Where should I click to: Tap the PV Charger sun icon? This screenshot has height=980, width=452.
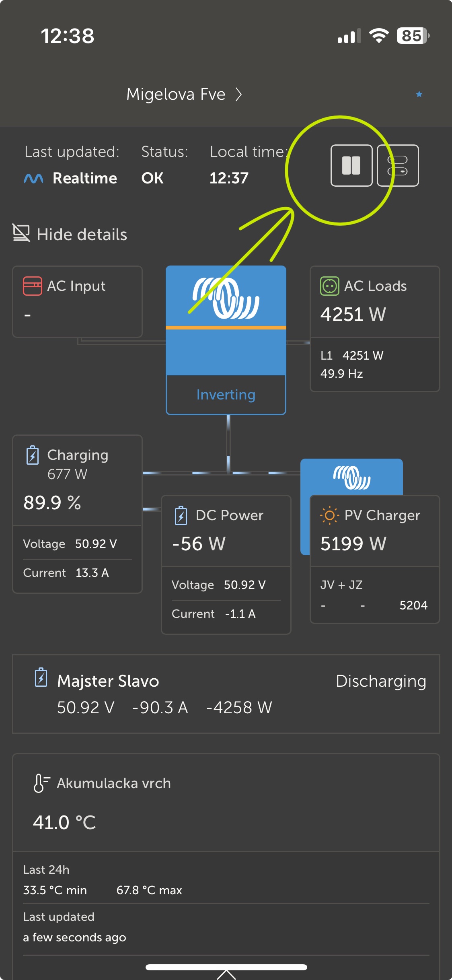[330, 515]
